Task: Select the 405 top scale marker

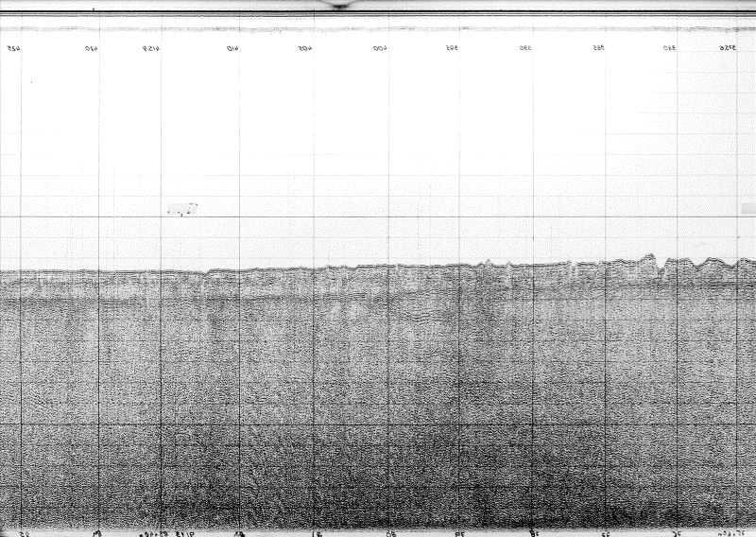Action: (x=304, y=47)
